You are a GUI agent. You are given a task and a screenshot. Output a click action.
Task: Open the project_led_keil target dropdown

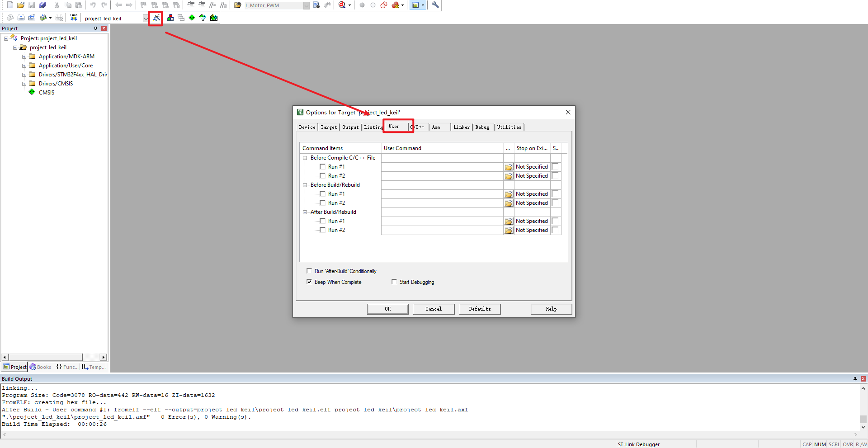(x=145, y=18)
